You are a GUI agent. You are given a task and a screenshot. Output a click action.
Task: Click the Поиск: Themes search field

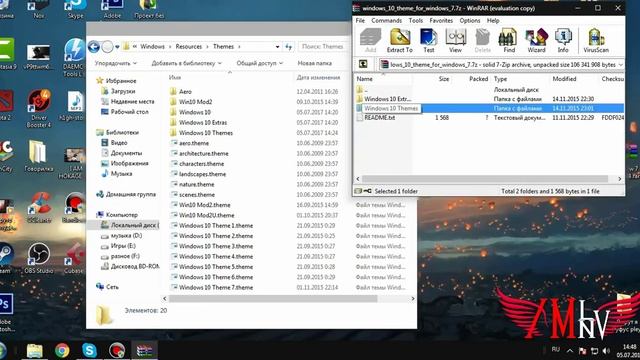coord(323,47)
